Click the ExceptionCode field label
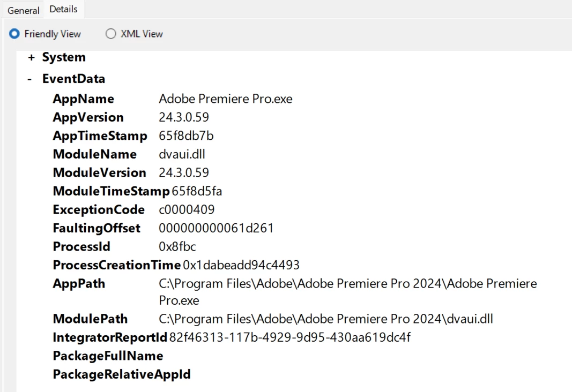 99,210
